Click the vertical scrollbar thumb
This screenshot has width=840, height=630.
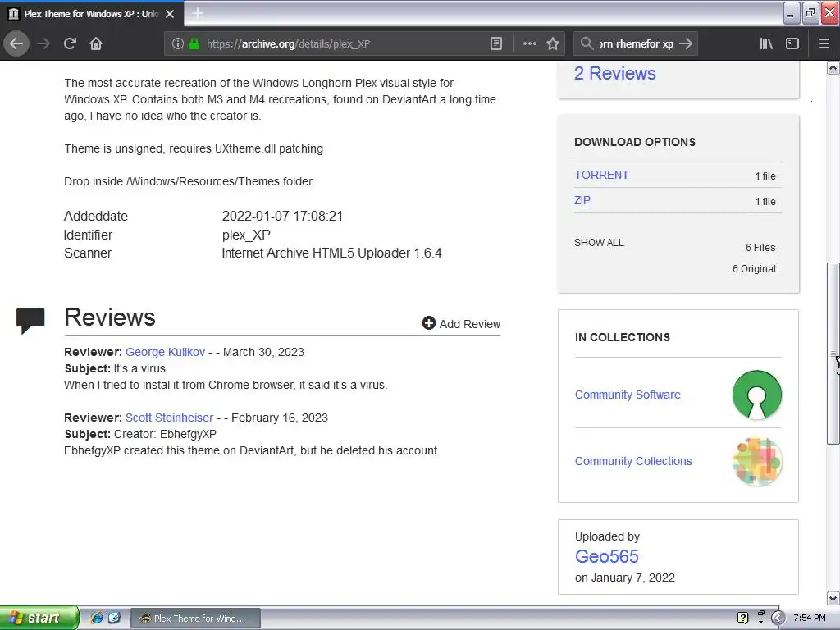tap(833, 354)
